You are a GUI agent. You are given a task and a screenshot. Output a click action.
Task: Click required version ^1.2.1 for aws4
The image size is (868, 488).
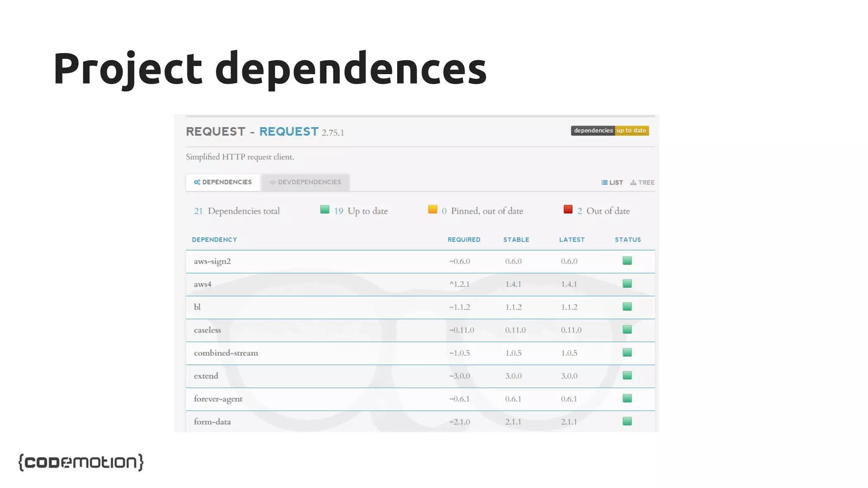[x=459, y=284]
